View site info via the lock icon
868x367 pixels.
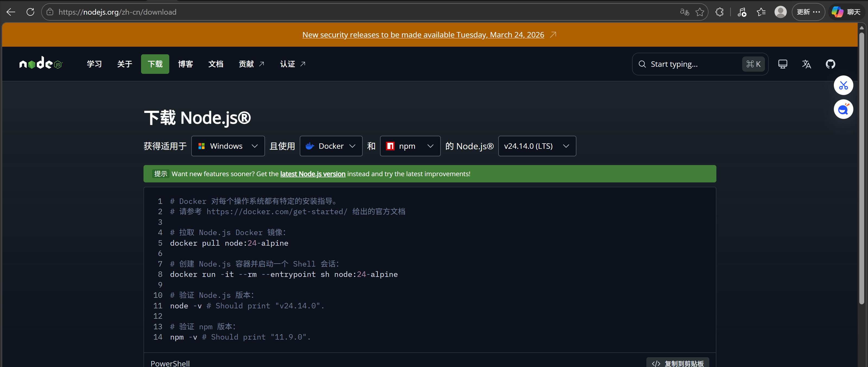coord(50,12)
